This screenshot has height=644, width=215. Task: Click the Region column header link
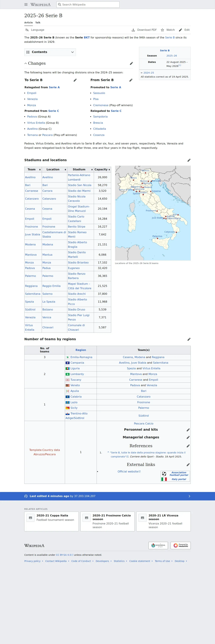(x=81, y=350)
